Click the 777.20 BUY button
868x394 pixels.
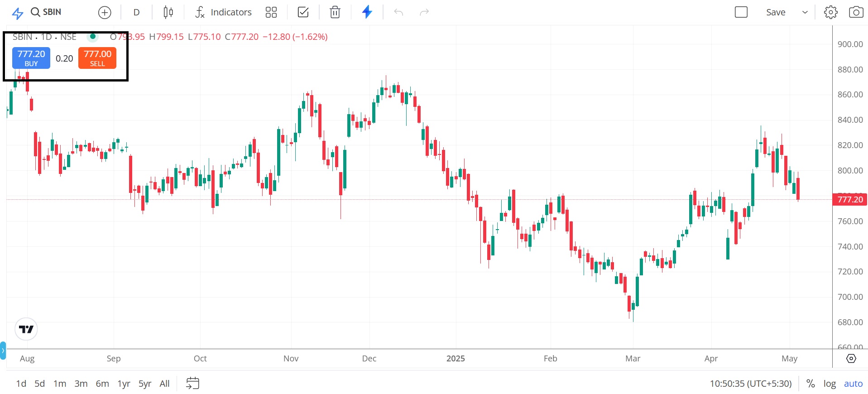31,58
